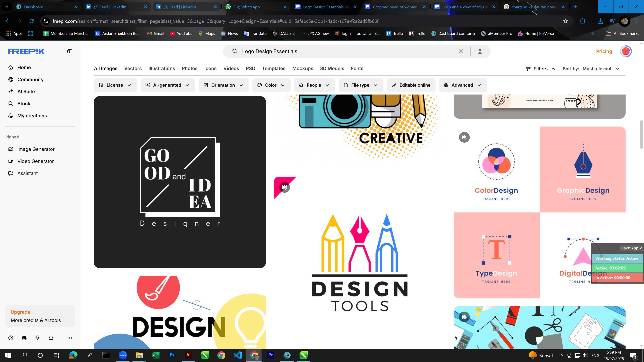Click premium crown badge on ColorDesign image
The height and width of the screenshot is (362, 644).
(x=464, y=137)
